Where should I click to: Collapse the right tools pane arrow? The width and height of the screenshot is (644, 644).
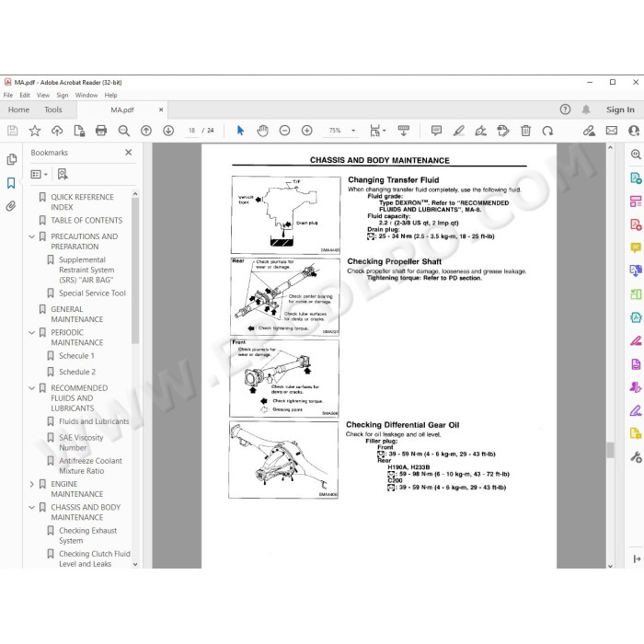(637, 558)
